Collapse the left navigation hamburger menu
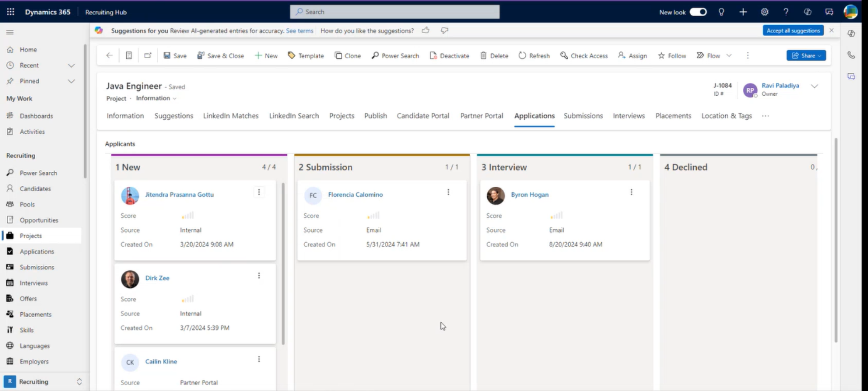 point(10,32)
